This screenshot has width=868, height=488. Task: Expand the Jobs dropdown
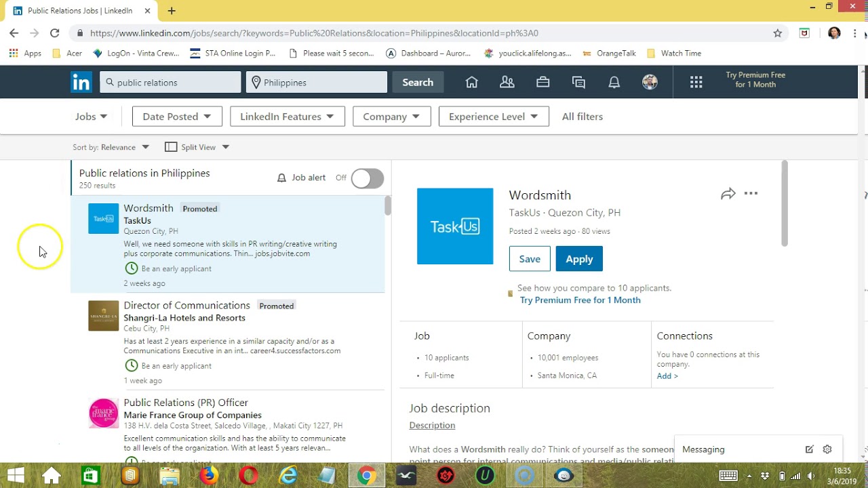click(x=91, y=117)
